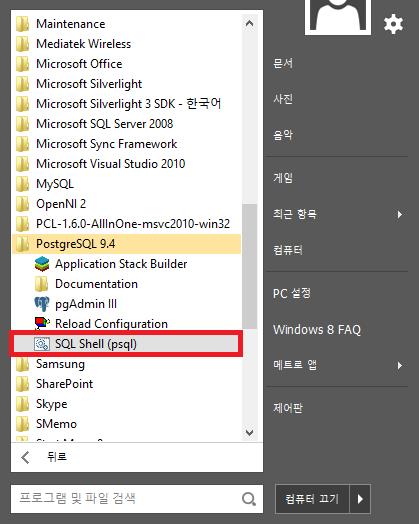Click the Reload Configuration icon
The image size is (419, 524).
click(x=42, y=324)
